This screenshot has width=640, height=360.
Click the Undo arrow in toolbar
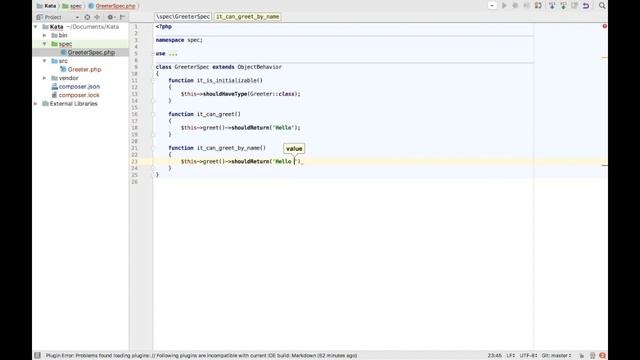click(x=586, y=6)
